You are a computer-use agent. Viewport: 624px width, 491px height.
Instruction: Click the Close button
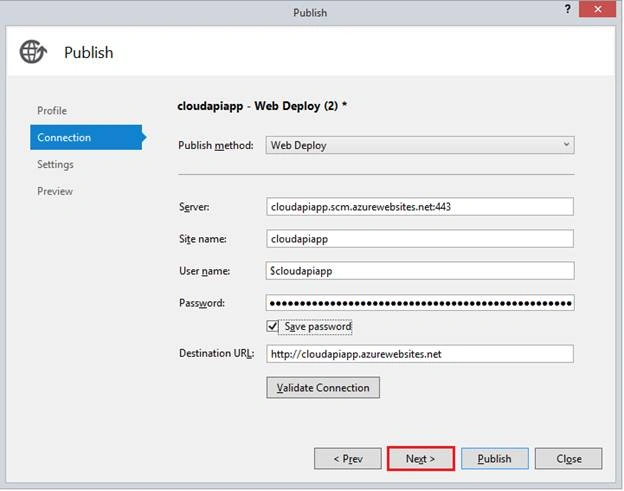click(x=569, y=459)
